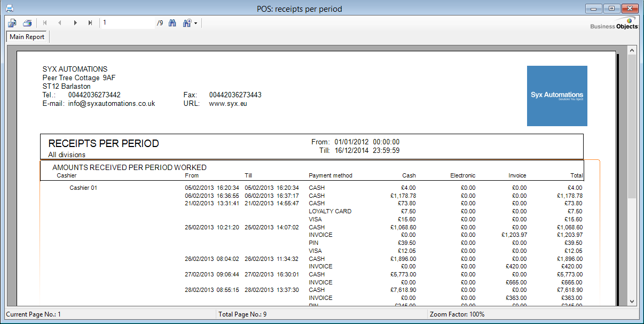Go to the previous page
Image resolution: width=644 pixels, height=324 pixels.
60,23
